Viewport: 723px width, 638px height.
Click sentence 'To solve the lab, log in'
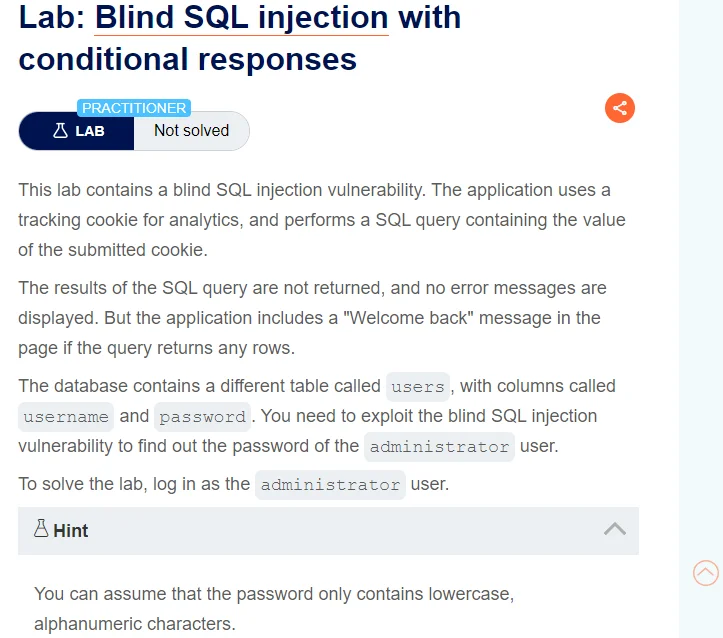233,484
